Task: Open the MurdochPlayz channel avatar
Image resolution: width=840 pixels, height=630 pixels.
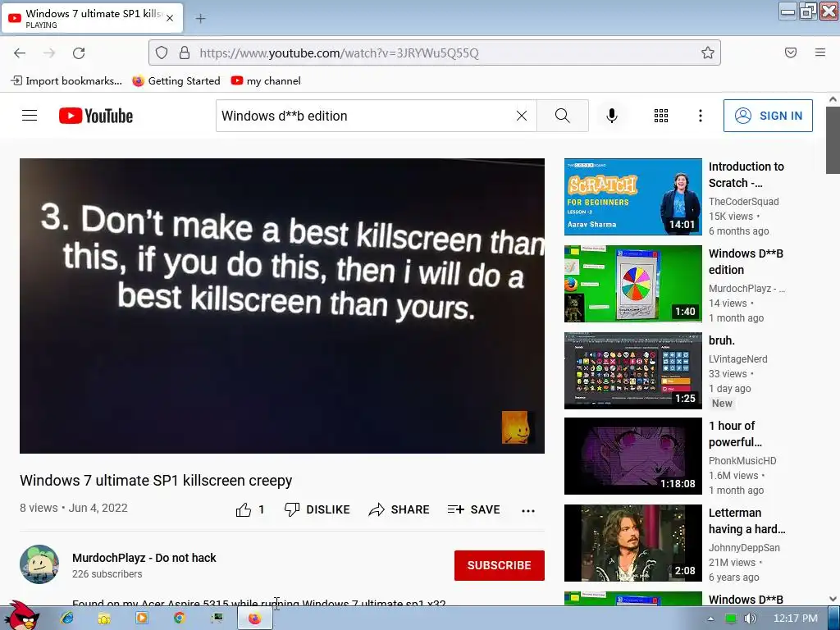Action: click(x=39, y=564)
